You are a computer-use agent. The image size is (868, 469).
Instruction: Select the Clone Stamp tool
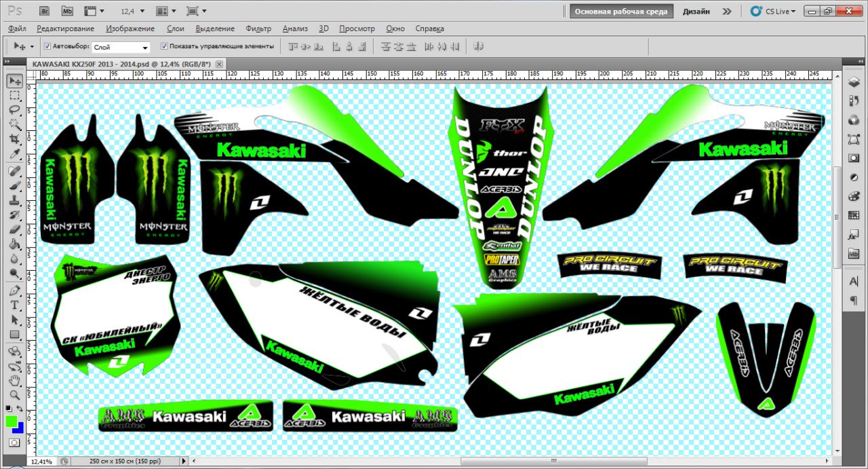tap(14, 200)
